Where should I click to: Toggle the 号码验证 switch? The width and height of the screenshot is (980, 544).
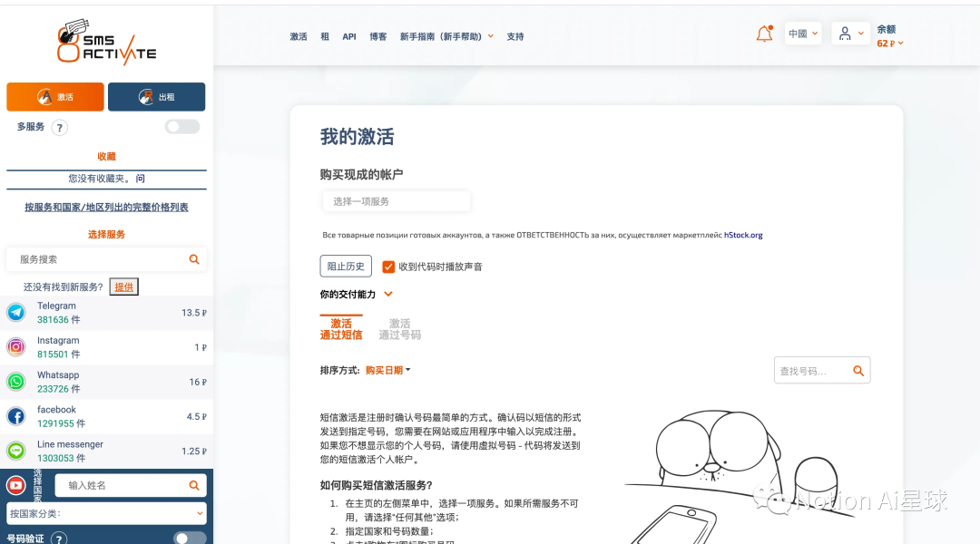(x=190, y=539)
